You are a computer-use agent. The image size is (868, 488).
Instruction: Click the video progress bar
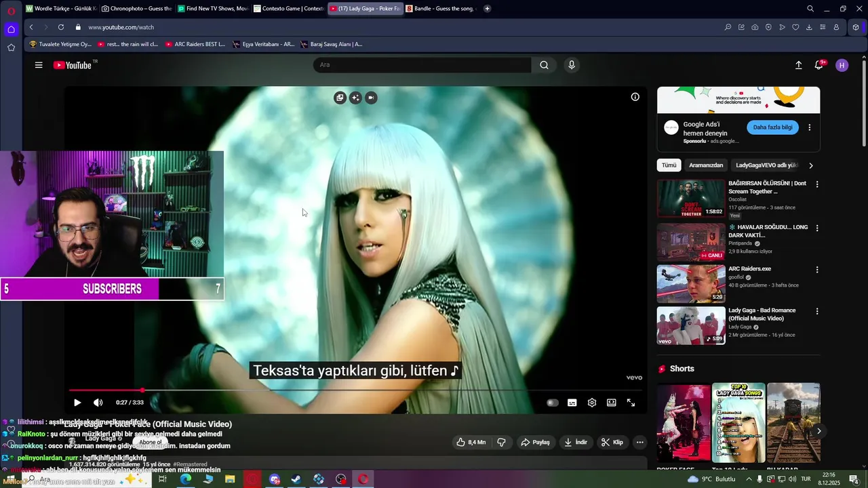pyautogui.click(x=355, y=390)
